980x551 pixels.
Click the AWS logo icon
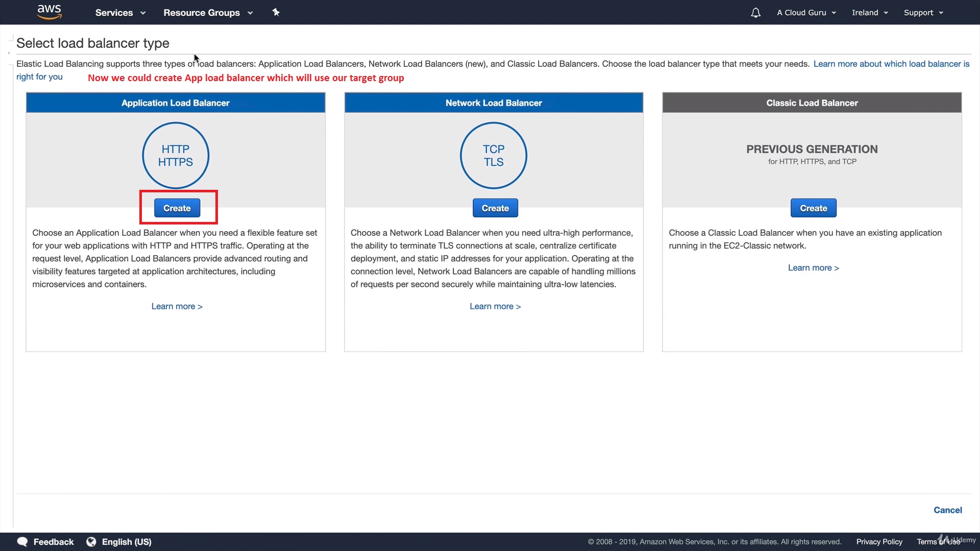point(48,12)
